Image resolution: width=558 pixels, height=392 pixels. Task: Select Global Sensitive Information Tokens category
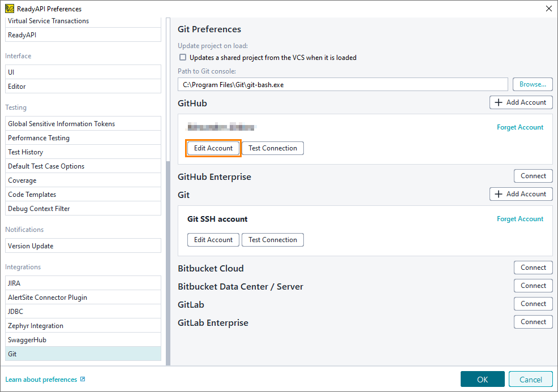coord(83,124)
